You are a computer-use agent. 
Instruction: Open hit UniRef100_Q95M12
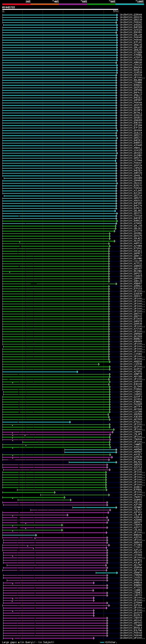[131, 286]
